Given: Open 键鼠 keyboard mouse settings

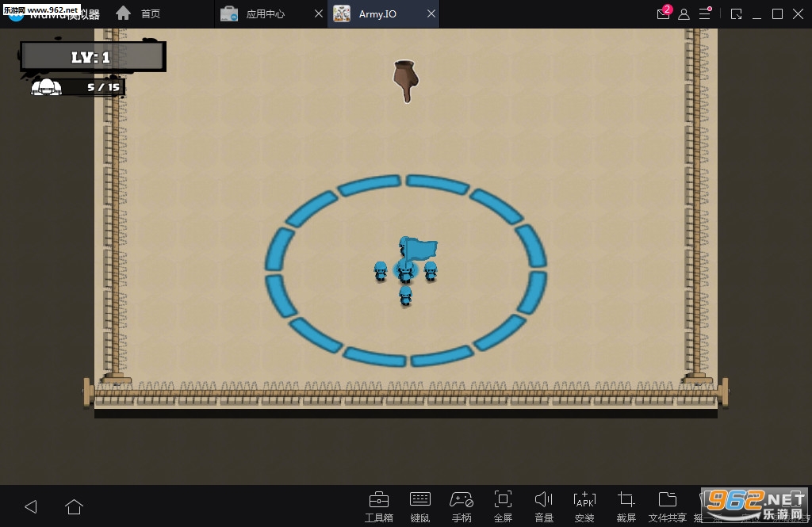Looking at the screenshot, I should click(420, 507).
